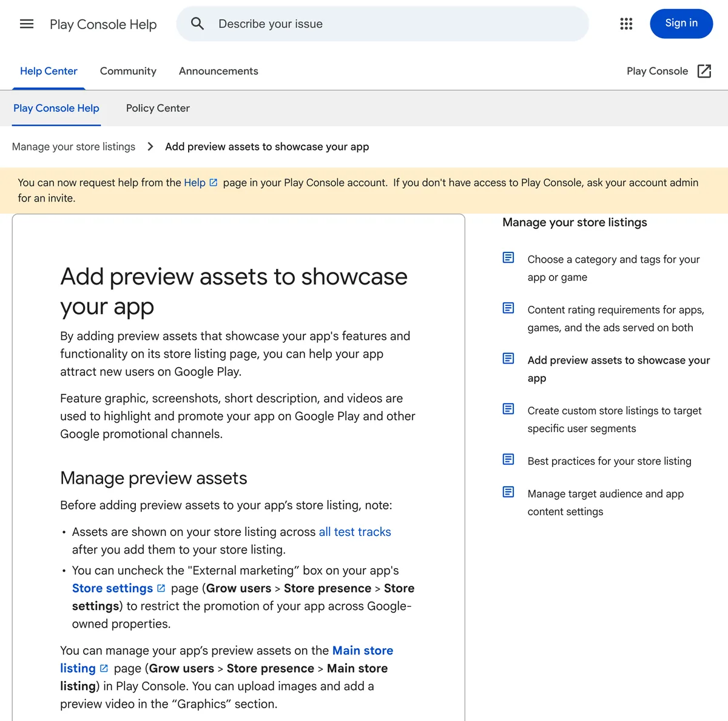Screen dimensions: 728x721
Task: Open Content rating requirements article
Action: (616, 319)
